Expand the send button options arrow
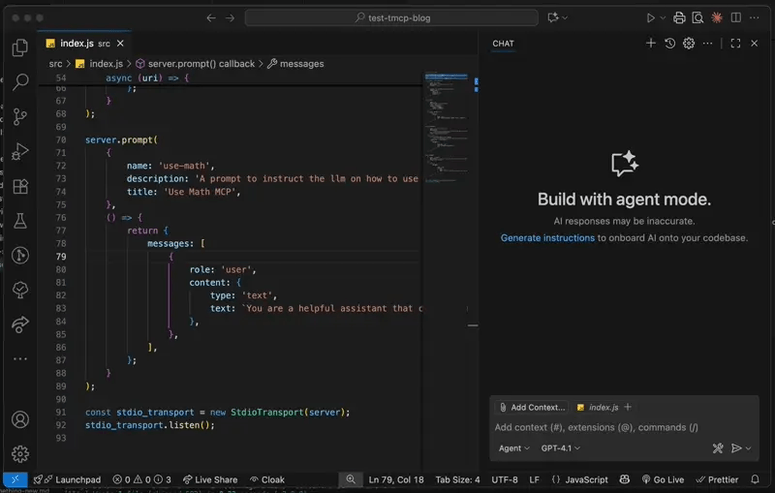 pyautogui.click(x=748, y=449)
